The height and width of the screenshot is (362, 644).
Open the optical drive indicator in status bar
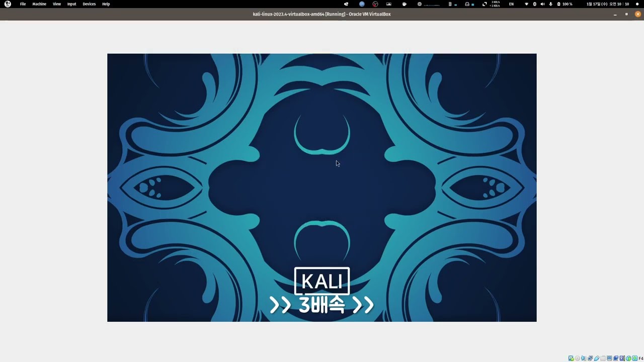(578, 358)
